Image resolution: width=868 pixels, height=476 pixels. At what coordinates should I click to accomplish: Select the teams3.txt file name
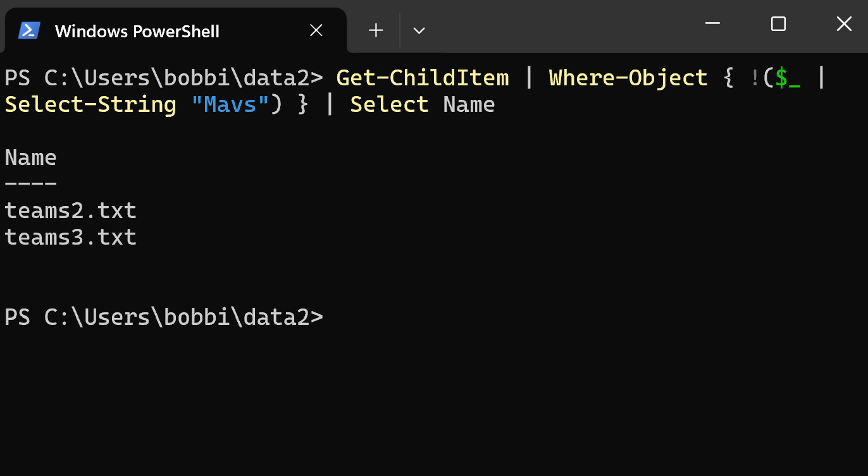tap(70, 237)
